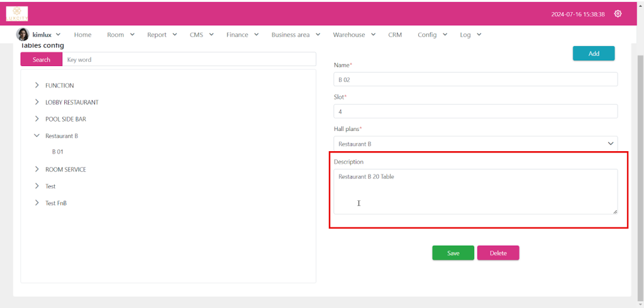Screen dimensions: 644x308
Task: Focus the Key word search field
Action: (189, 59)
